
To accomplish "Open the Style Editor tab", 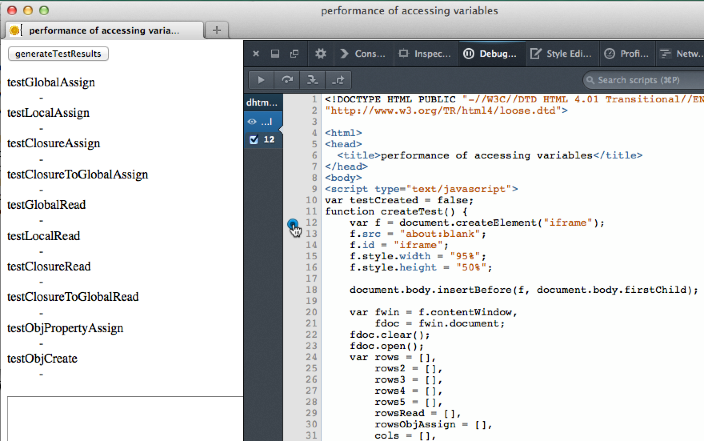I will coord(562,54).
